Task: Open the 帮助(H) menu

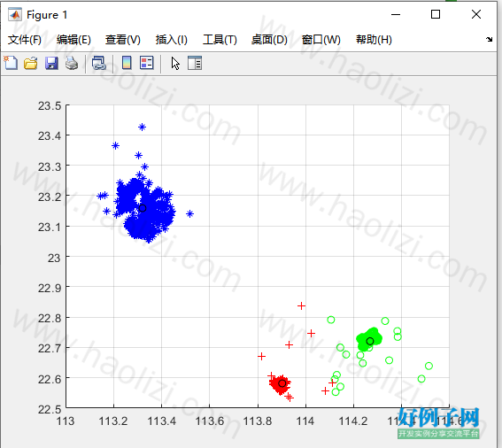Action: coord(374,40)
